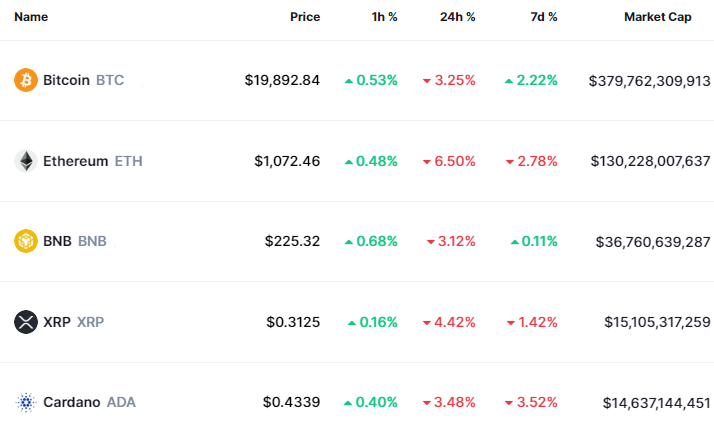Click the XRP logo icon

click(x=26, y=322)
